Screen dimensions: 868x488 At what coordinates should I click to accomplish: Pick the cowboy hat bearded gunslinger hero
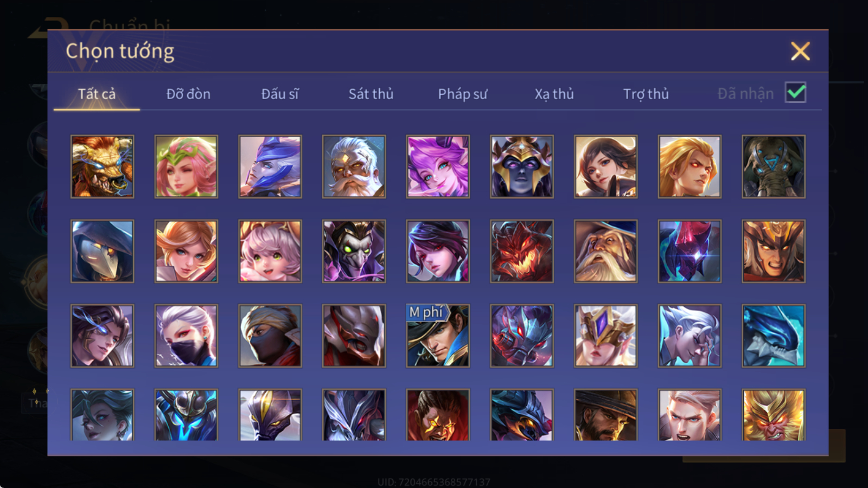605,415
